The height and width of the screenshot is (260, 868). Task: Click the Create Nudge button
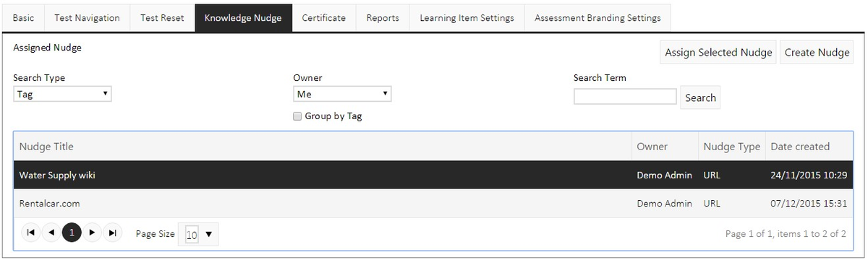(817, 53)
